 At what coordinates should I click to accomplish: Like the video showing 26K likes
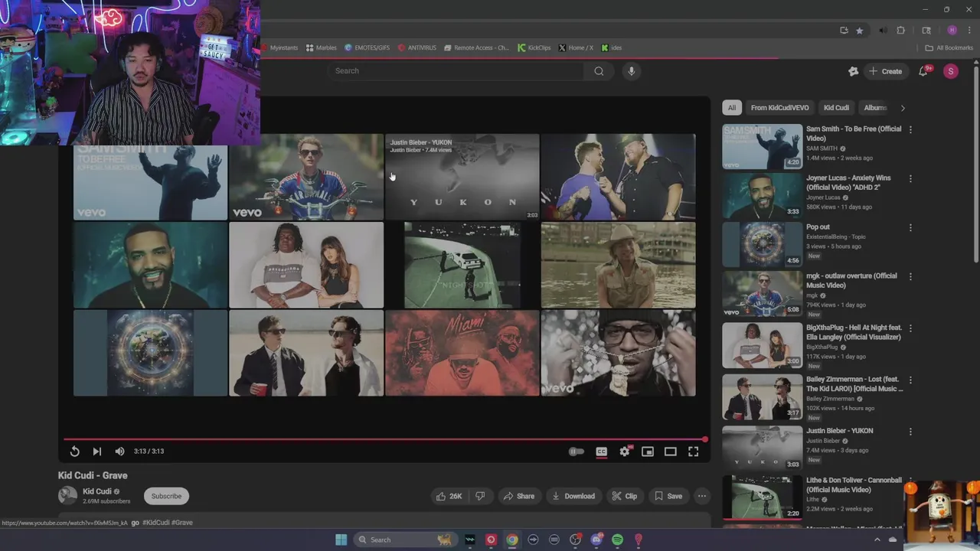click(x=449, y=496)
